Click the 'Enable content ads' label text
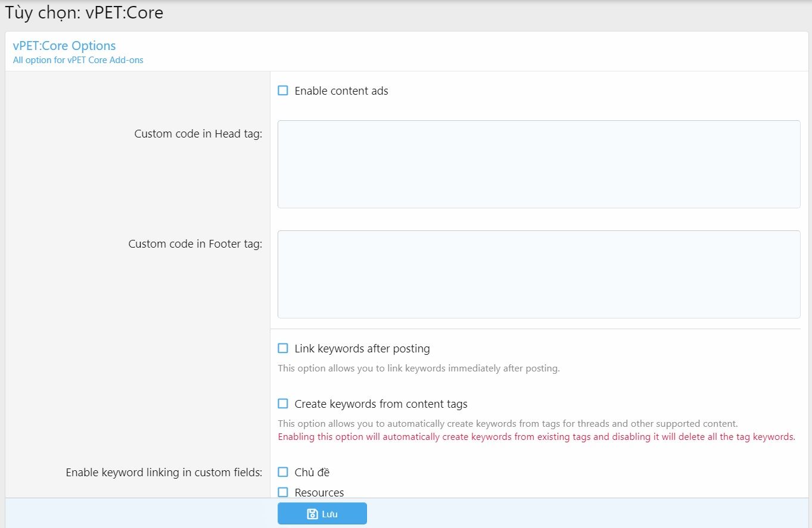 (341, 91)
